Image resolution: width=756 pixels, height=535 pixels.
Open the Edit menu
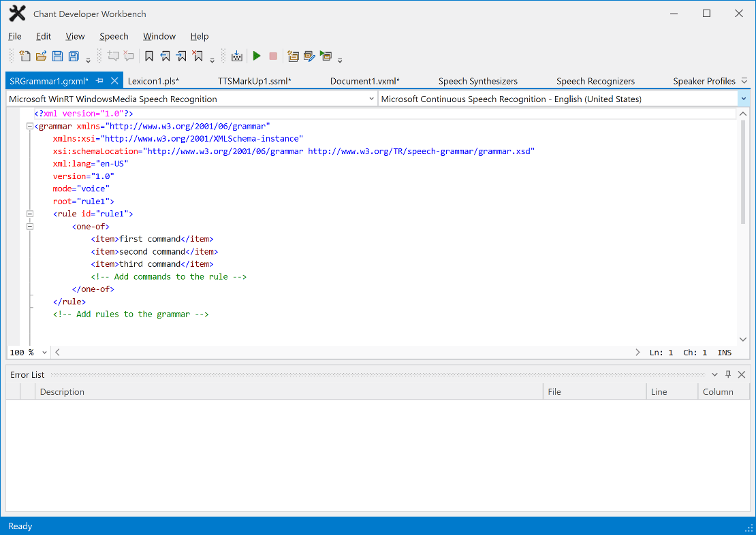(x=44, y=36)
